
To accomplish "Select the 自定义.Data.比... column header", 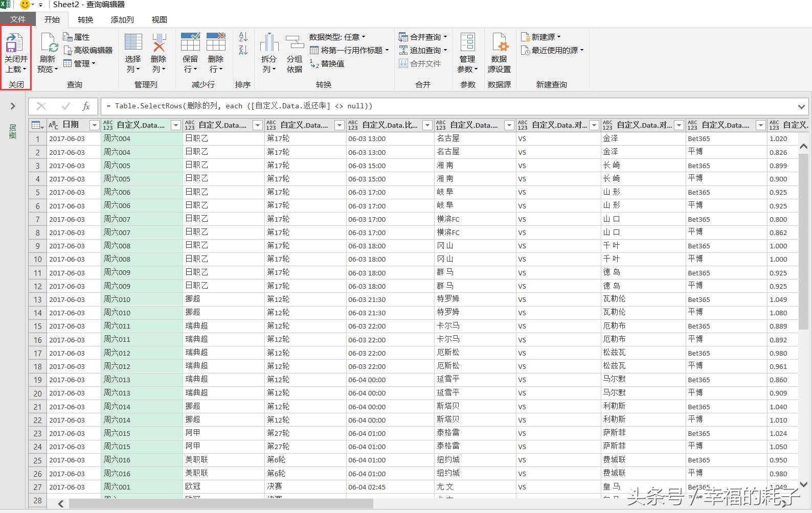I will point(390,125).
